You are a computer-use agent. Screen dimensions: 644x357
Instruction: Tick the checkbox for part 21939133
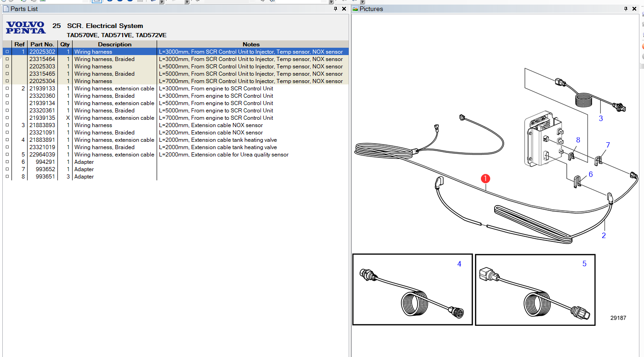[x=7, y=89]
